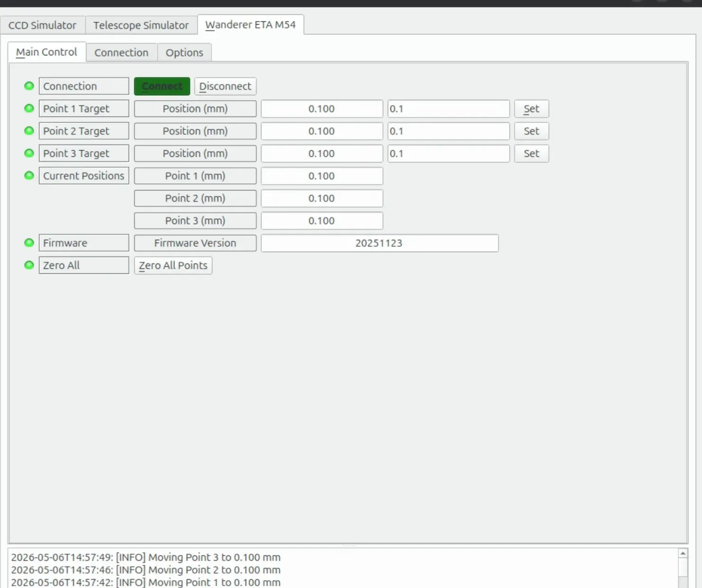Image resolution: width=702 pixels, height=588 pixels.
Task: Click the log scrollbar up arrow
Action: coord(683,553)
